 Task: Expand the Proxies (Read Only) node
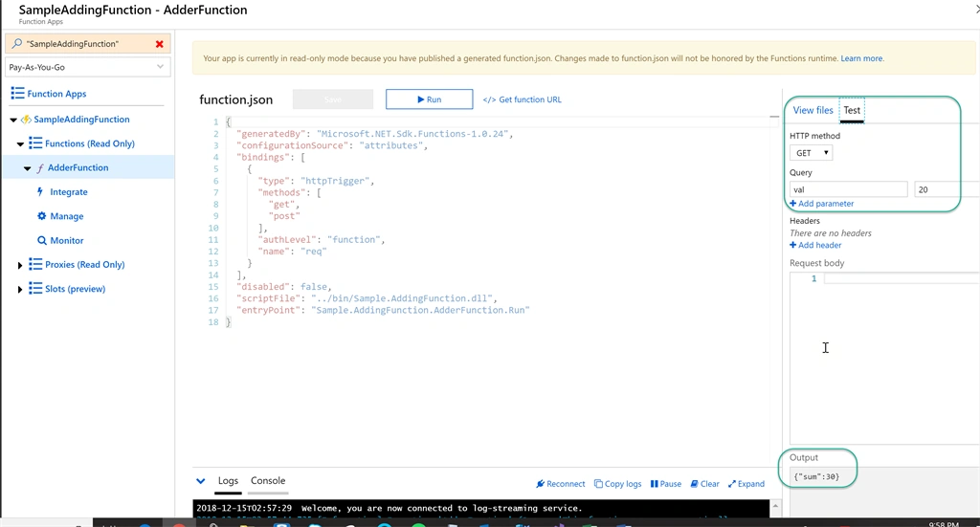(x=20, y=265)
